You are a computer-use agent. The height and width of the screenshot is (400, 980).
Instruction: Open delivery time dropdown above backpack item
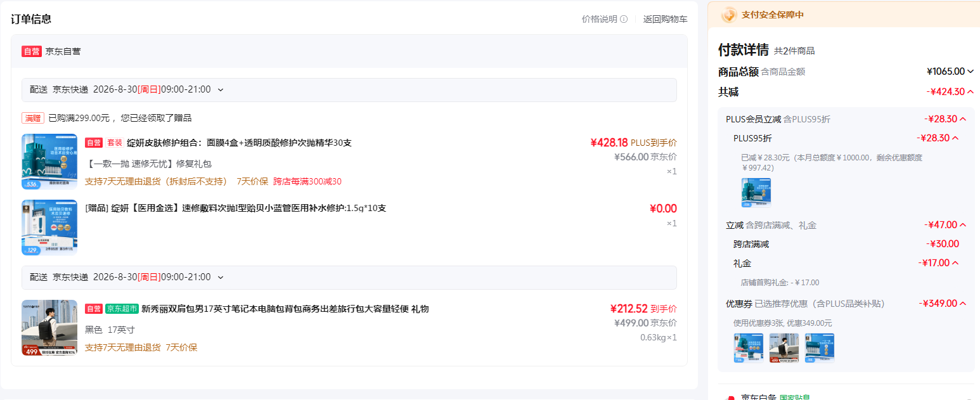221,278
